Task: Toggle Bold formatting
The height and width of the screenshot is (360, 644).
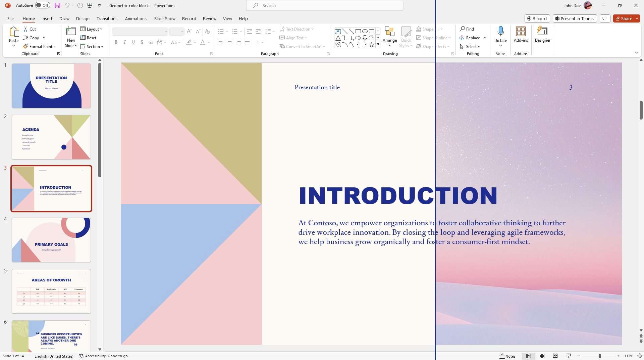Action: [116, 42]
